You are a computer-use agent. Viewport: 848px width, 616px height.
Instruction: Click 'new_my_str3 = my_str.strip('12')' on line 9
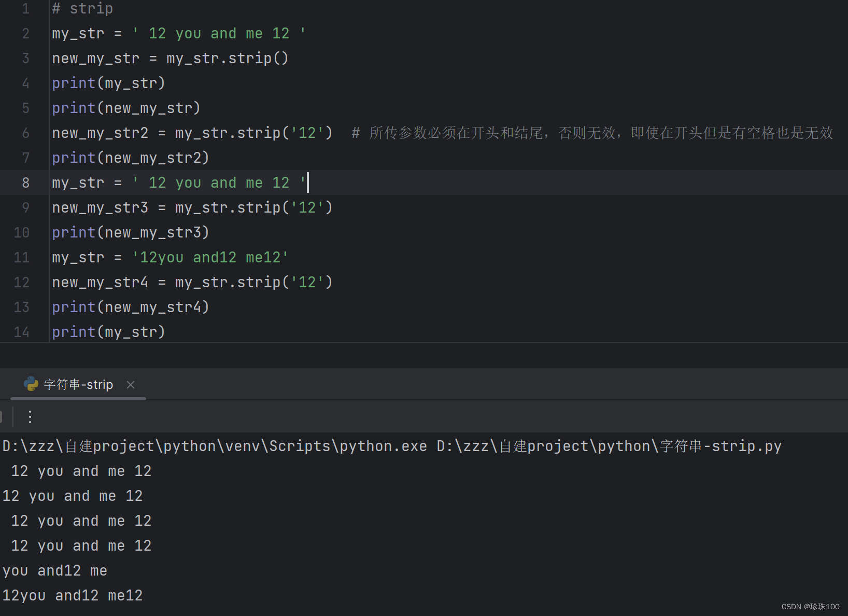click(192, 208)
